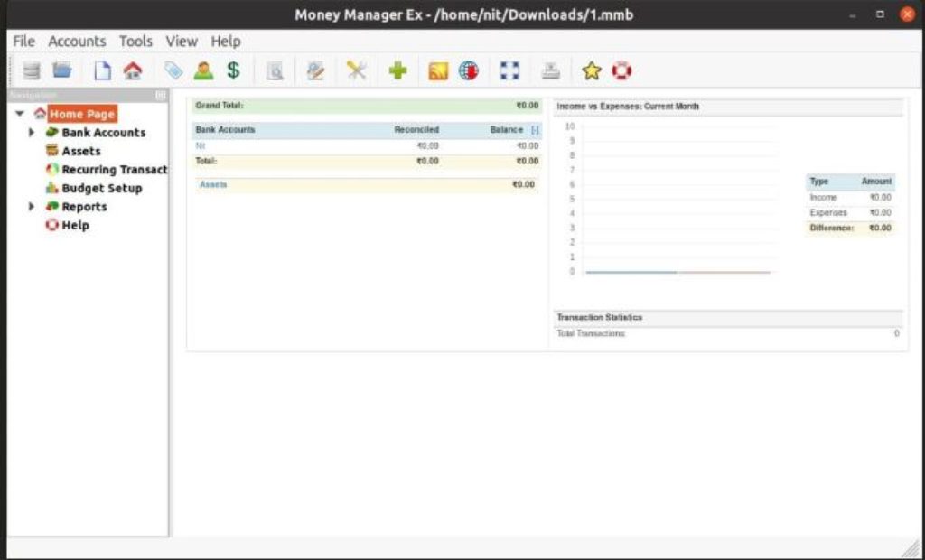This screenshot has height=560, width=925.
Task: Click the Navigation panel's small header button
Action: pyautogui.click(x=160, y=95)
